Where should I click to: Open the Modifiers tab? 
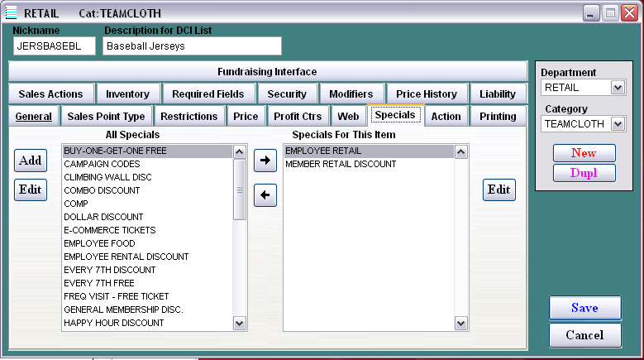(x=351, y=94)
